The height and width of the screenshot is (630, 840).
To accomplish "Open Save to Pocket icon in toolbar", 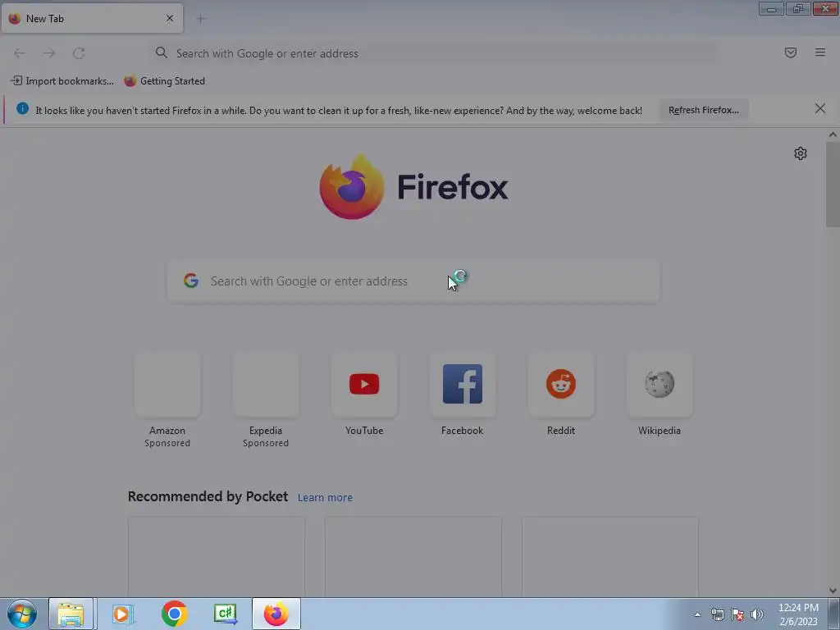I will tap(790, 52).
